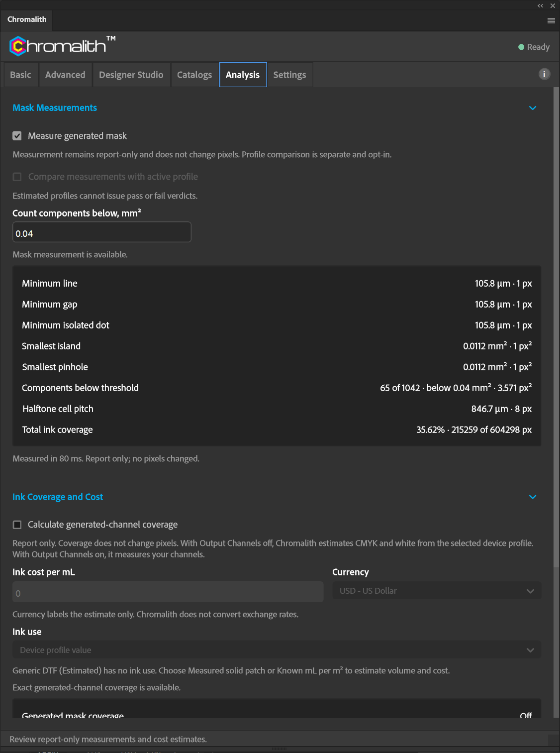Select the Minimum gap row
Viewport: 560px width, 753px height.
pos(277,305)
